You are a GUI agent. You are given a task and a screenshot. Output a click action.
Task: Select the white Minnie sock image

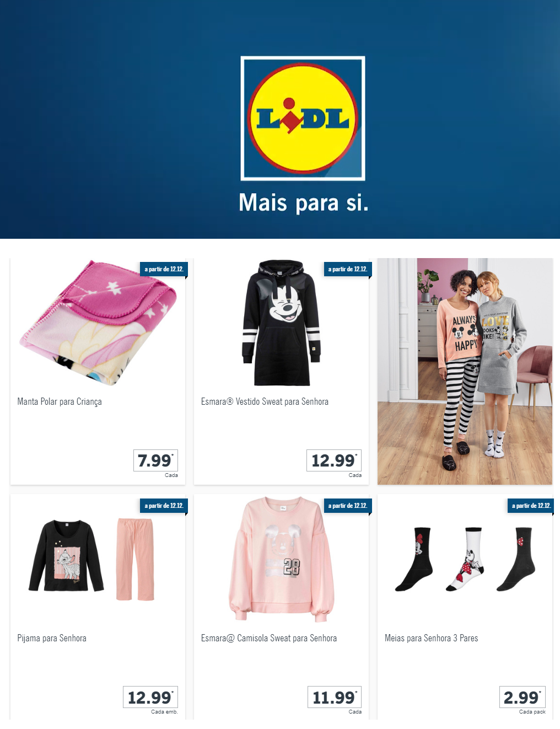pyautogui.click(x=466, y=559)
